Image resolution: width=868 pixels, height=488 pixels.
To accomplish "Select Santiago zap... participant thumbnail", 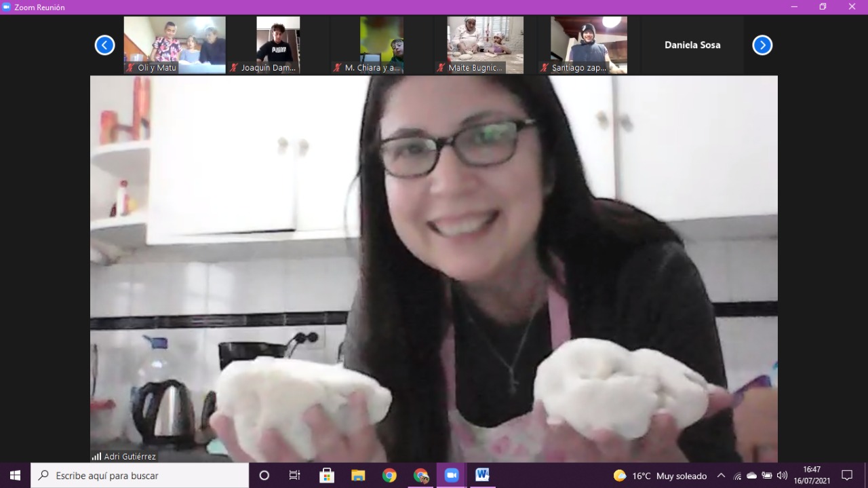I will [x=589, y=45].
